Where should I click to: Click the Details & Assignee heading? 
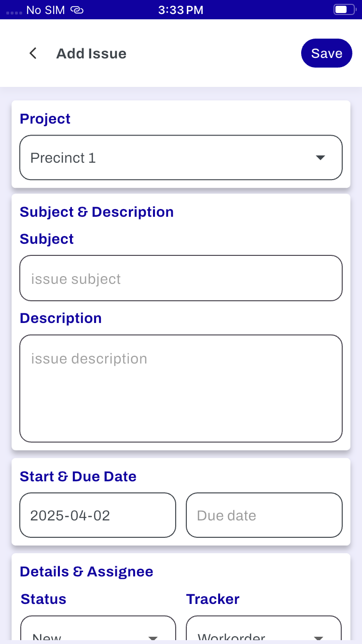click(86, 572)
